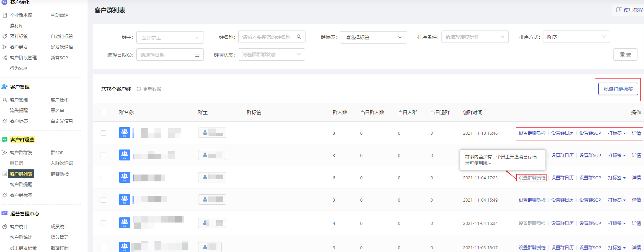Tick the checkbox for the 2021-11-10 16:46 row
The height and width of the screenshot is (252, 644).
(x=103, y=133)
